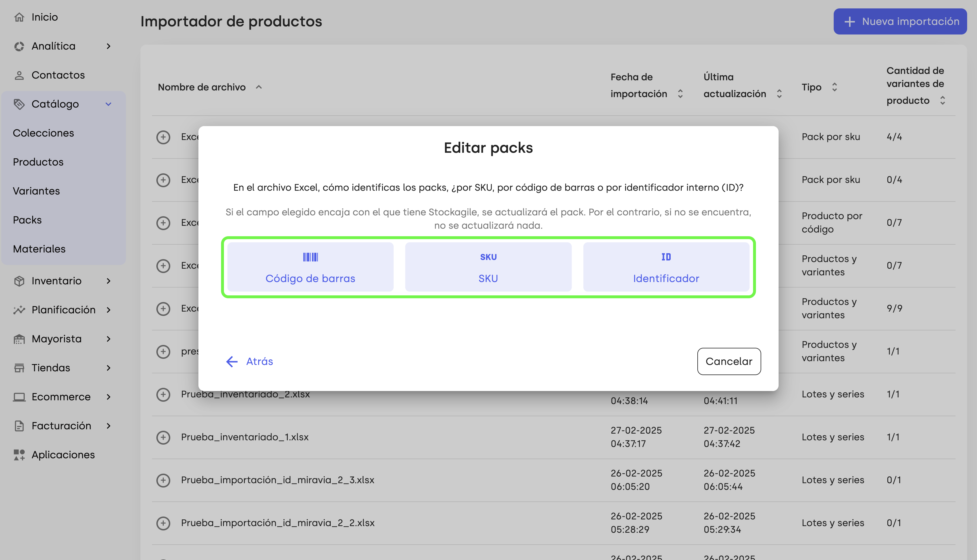Click Nueva importación button

900,21
